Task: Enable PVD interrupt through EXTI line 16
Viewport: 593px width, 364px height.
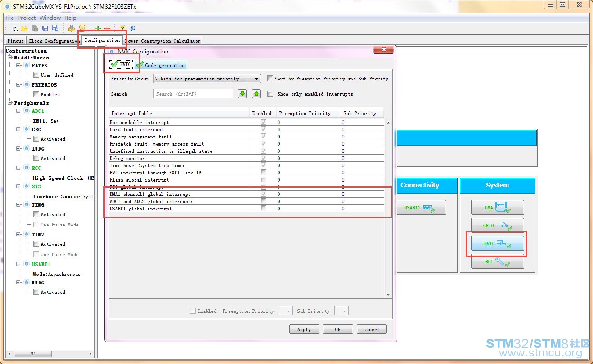Action: pos(263,173)
